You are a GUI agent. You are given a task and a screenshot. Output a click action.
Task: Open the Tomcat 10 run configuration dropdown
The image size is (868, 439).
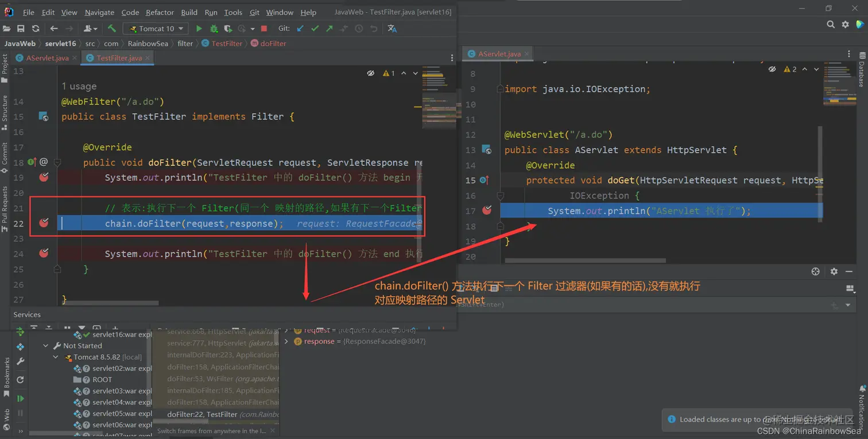(156, 28)
